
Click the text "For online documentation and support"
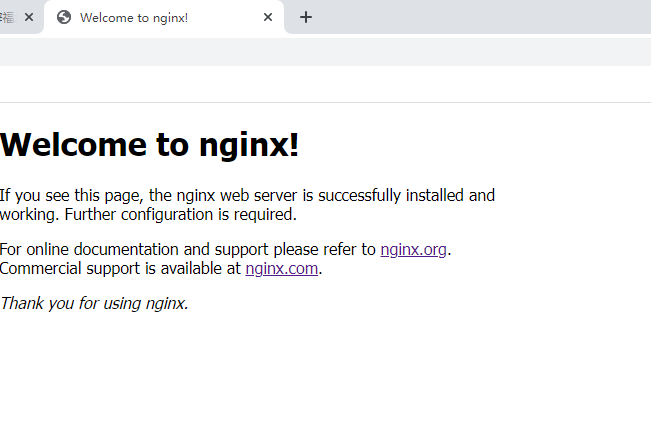pyautogui.click(x=134, y=250)
